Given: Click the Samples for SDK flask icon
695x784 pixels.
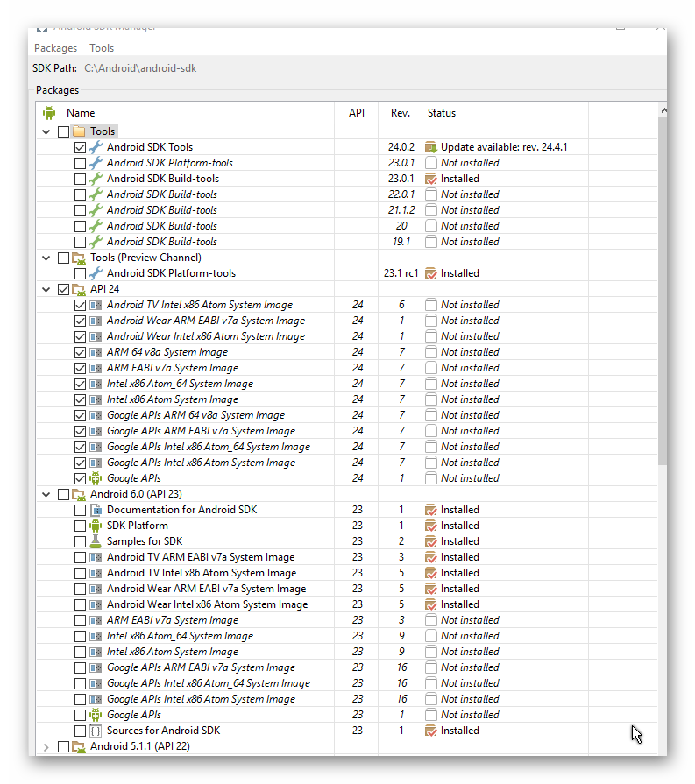Looking at the screenshot, I should [96, 541].
